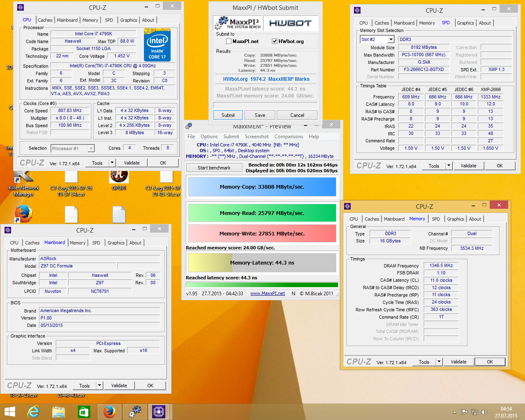Open the Start menu on the taskbar
The width and height of the screenshot is (525, 420).
9,411
